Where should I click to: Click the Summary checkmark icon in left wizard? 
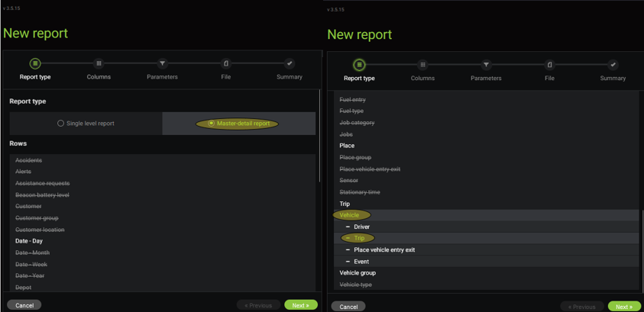tap(289, 64)
